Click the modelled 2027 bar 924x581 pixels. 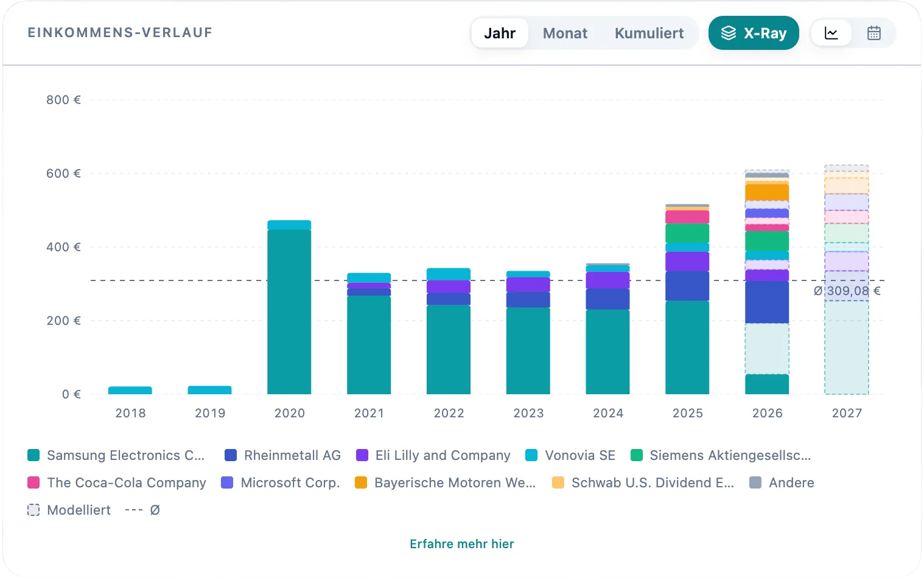(x=847, y=280)
